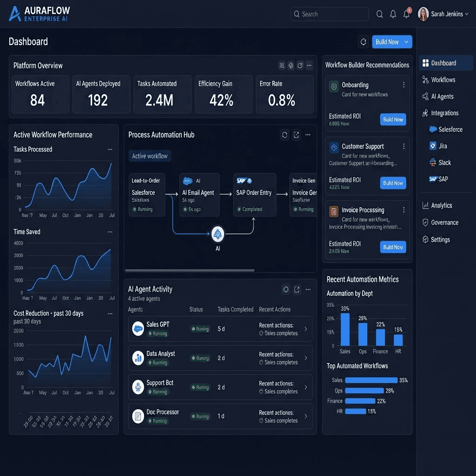
Task: Open Process Automation Hub in new window
Action: pyautogui.click(x=296, y=135)
